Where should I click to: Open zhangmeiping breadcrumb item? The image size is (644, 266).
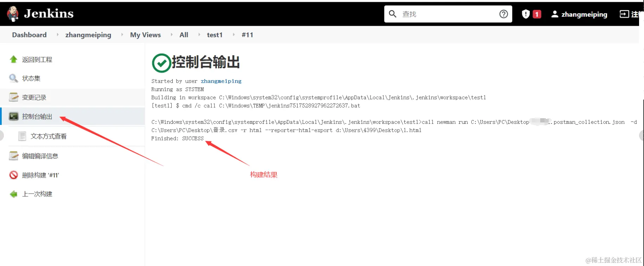click(88, 35)
